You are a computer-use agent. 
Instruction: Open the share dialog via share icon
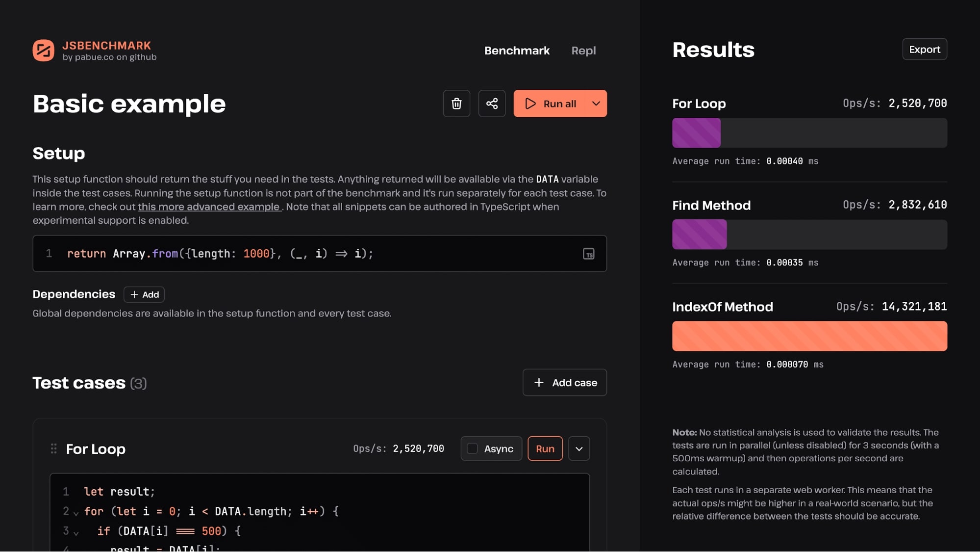coord(492,104)
